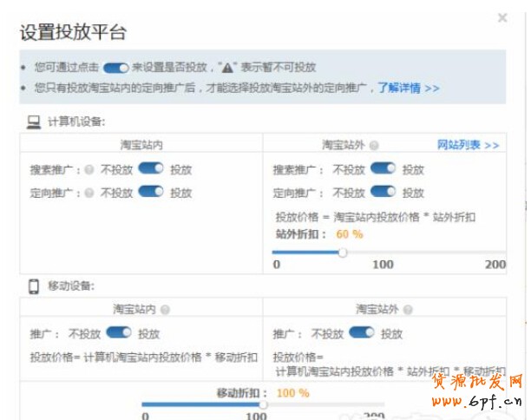Toggle 定向推广 switch under computer 淘宝站外
The height and width of the screenshot is (420, 531).
click(383, 192)
